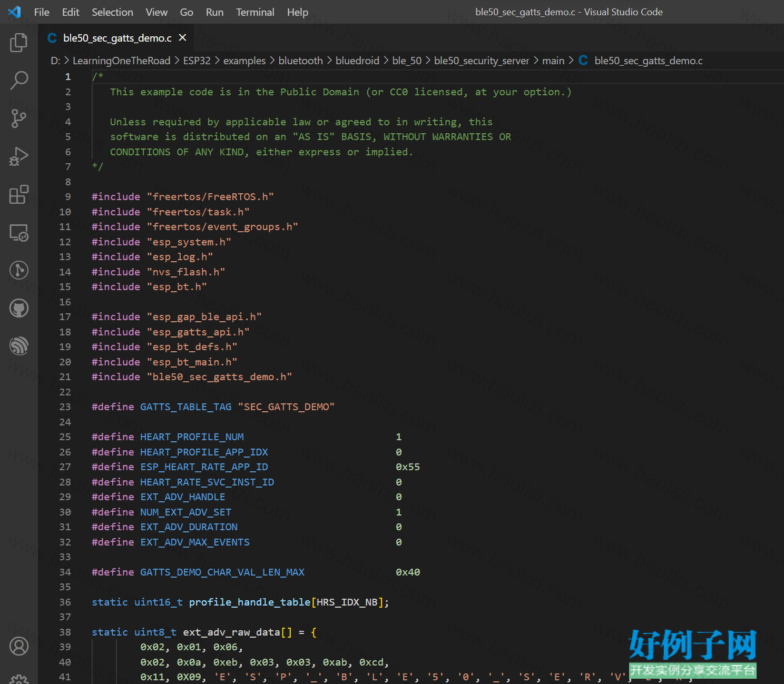The image size is (784, 684).
Task: Open the File menu
Action: click(42, 12)
